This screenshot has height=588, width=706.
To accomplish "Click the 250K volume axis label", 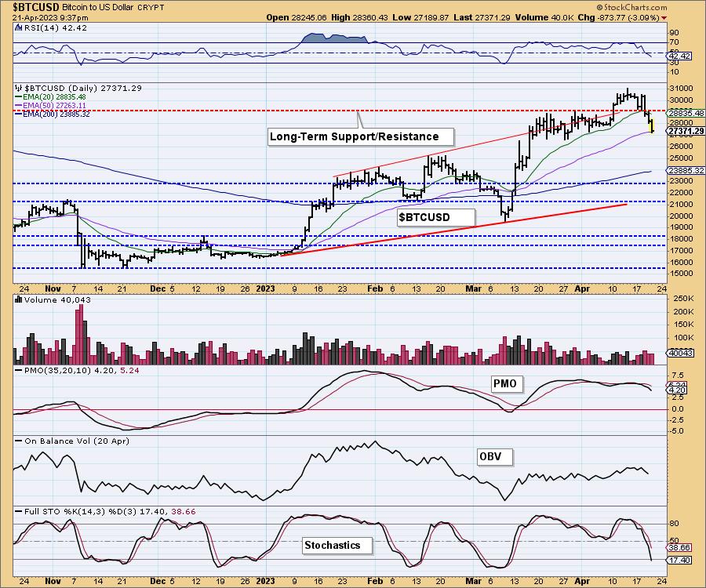I will tap(683, 299).
